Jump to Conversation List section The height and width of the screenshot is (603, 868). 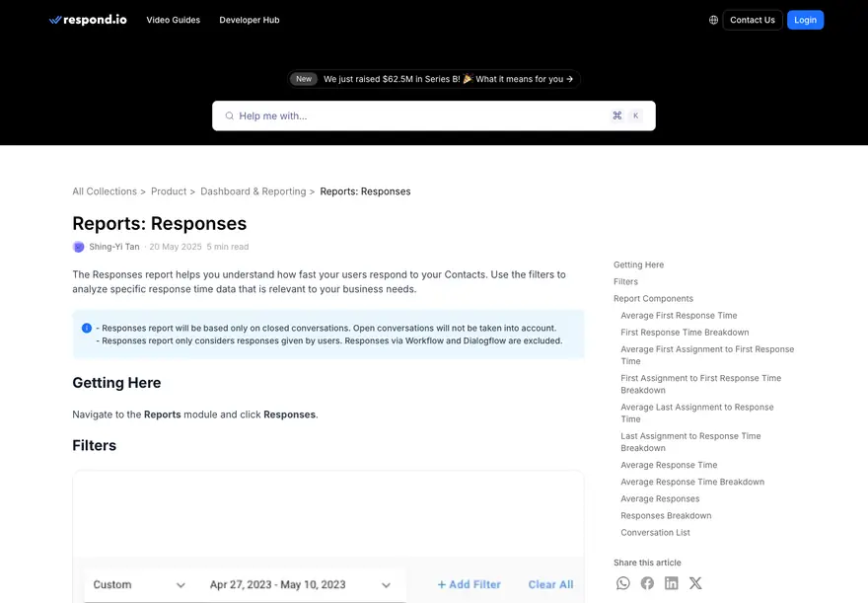click(x=655, y=533)
